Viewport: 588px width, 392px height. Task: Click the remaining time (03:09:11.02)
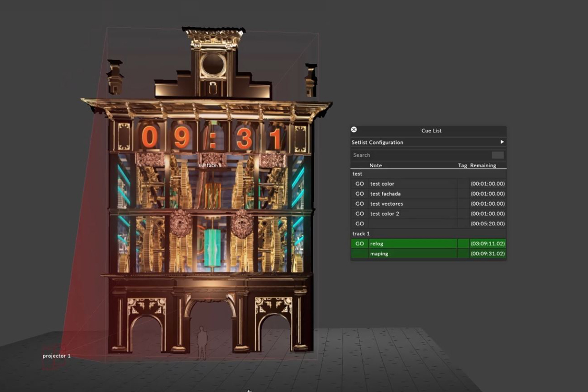(x=487, y=243)
